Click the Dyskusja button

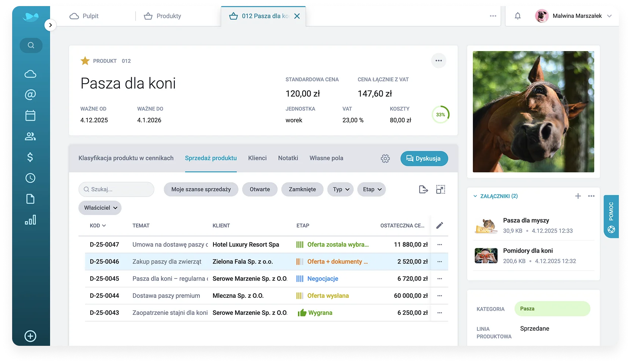coord(424,158)
